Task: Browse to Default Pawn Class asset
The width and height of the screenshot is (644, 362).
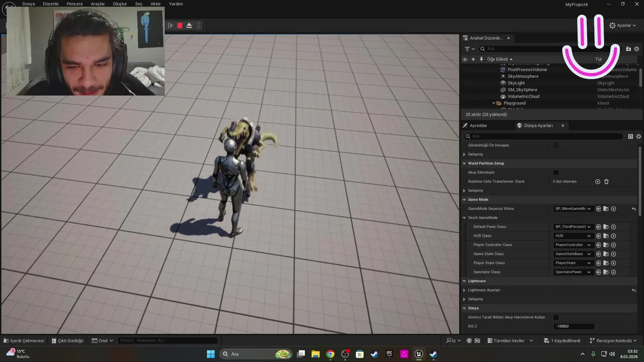Action: (x=606, y=227)
